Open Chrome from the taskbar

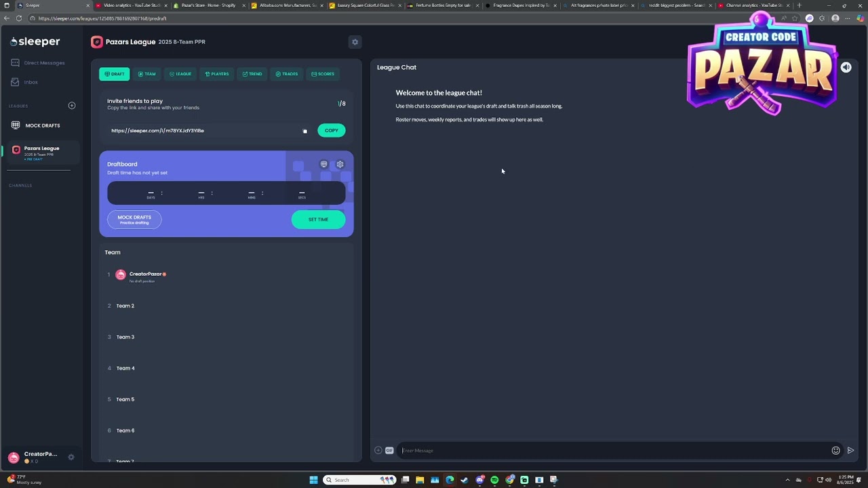tap(509, 480)
